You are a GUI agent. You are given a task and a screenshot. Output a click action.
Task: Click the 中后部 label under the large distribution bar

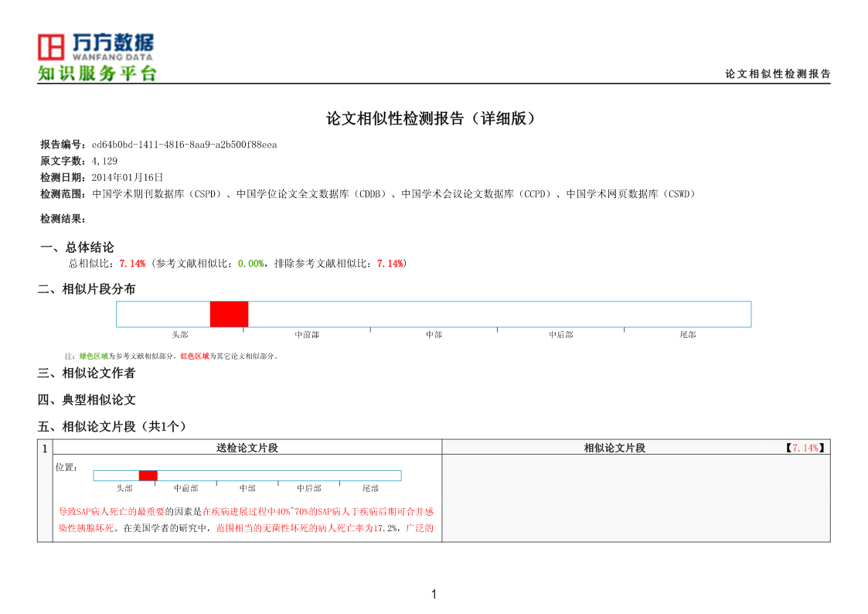click(561, 335)
